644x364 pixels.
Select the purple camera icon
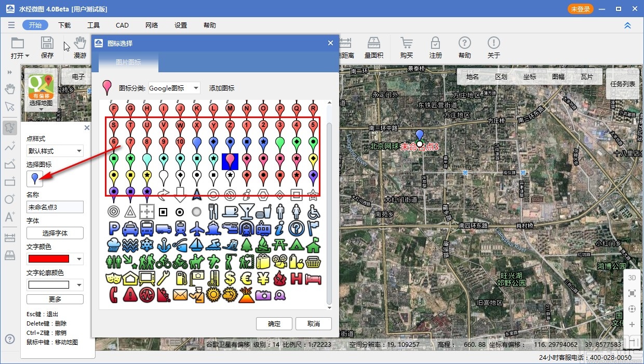[x=263, y=295]
